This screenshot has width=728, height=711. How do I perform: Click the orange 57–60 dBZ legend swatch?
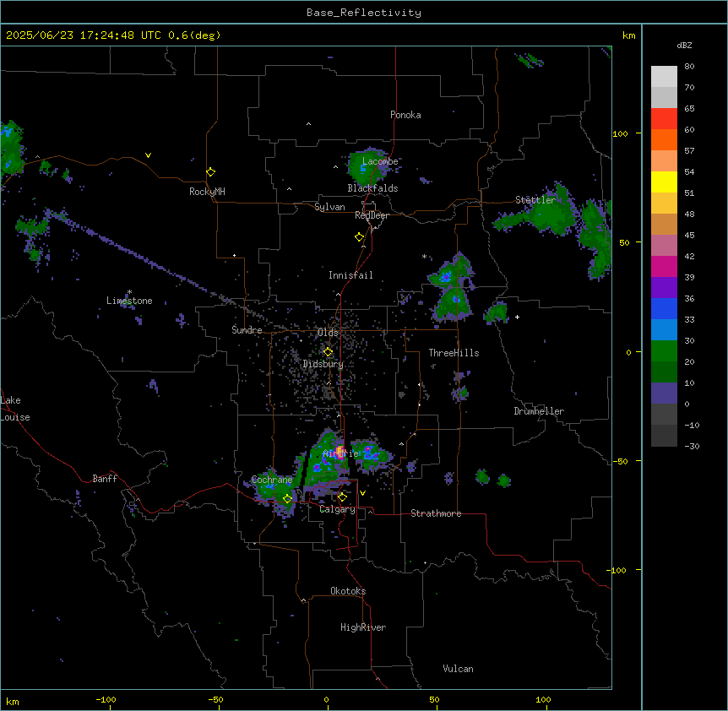click(664, 139)
